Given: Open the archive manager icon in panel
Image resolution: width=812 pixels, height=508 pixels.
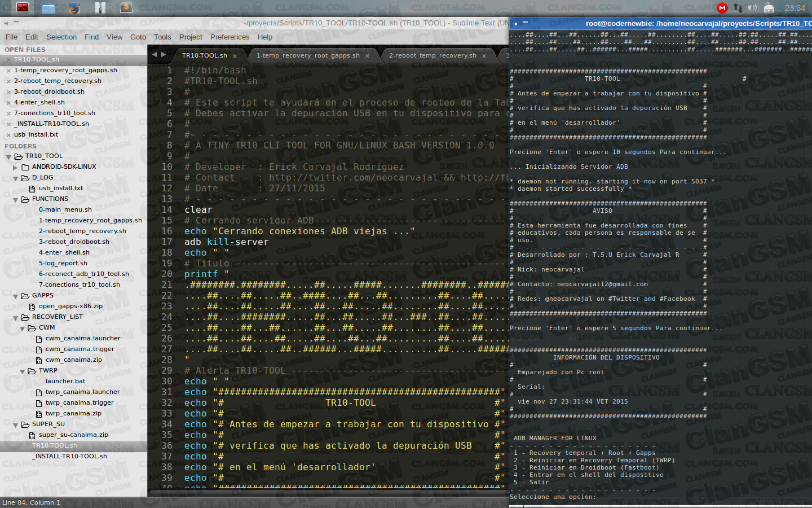Looking at the screenshot, I should point(100,7).
